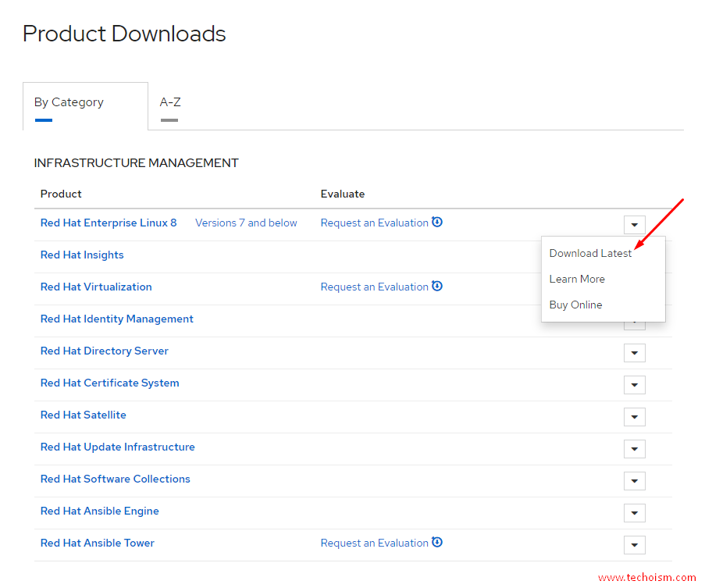Open the Red Hat Update Infrastructure link
Image resolution: width=705 pixels, height=588 pixels.
point(117,447)
